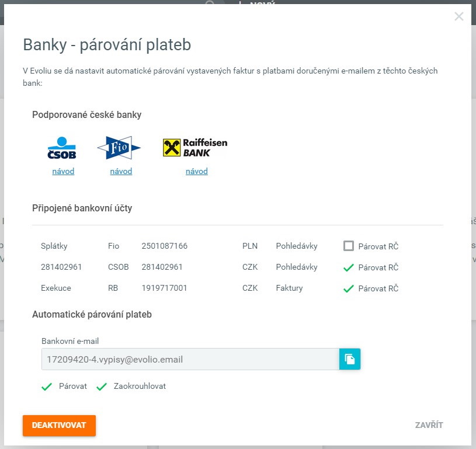Click the Raiffeisen Bank logo
The image size is (476, 449).
(x=195, y=148)
